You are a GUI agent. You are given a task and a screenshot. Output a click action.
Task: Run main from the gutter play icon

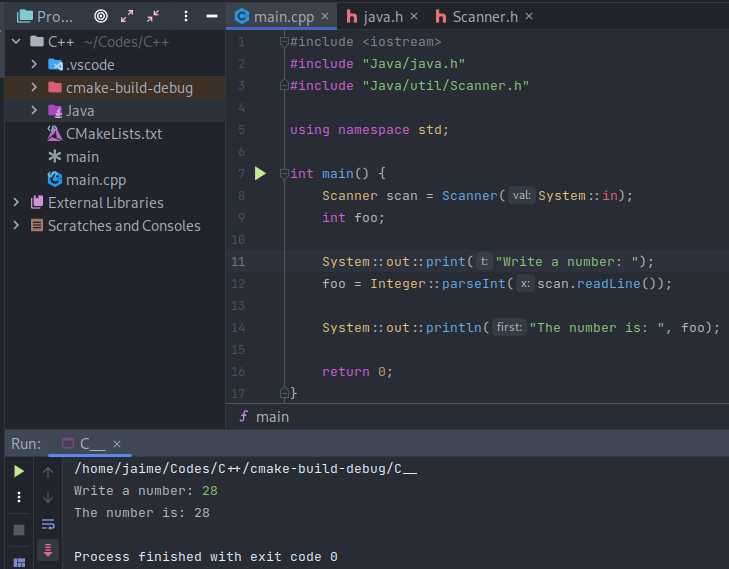click(260, 173)
